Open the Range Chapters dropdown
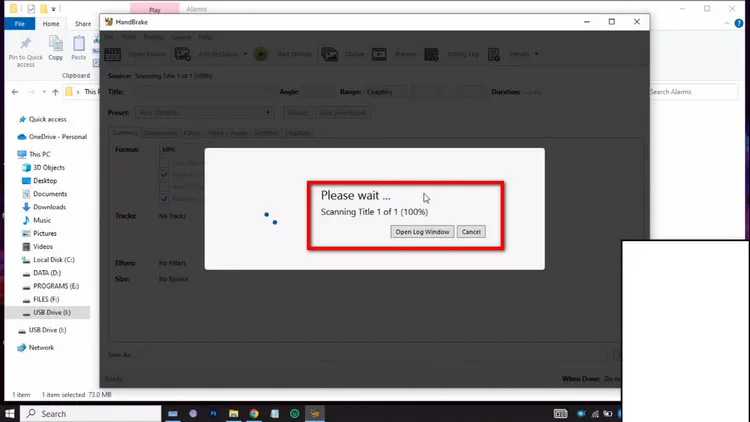The height and width of the screenshot is (422, 750). coord(386,92)
